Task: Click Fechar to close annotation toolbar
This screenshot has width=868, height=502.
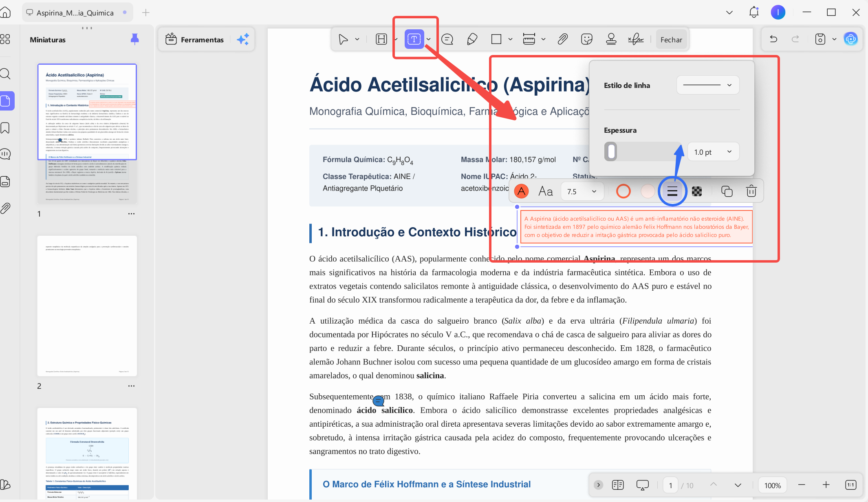Action: pos(671,39)
